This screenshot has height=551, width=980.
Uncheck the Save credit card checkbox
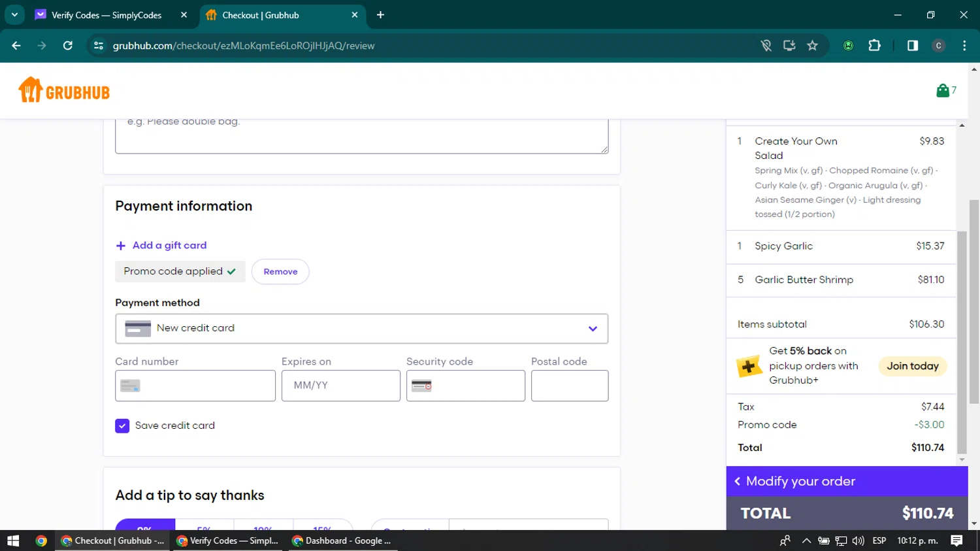pyautogui.click(x=122, y=426)
